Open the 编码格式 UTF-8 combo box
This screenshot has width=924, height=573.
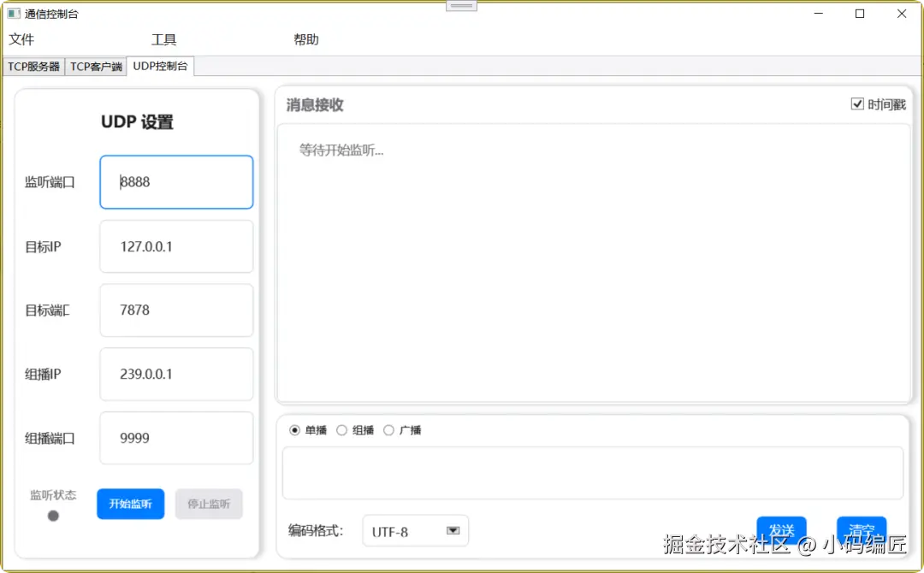click(416, 530)
